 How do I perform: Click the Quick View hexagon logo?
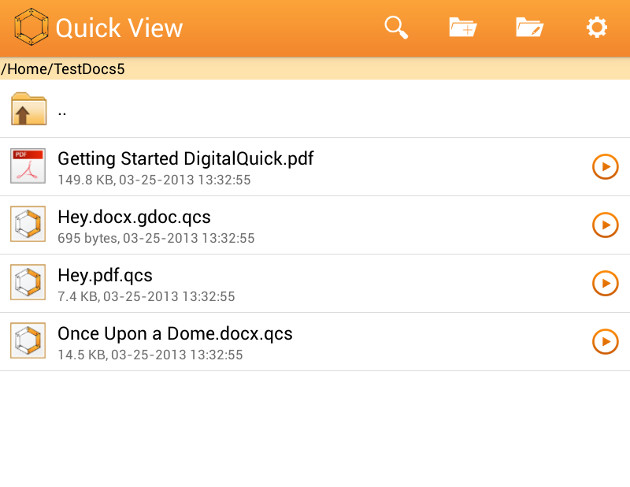(x=31, y=27)
